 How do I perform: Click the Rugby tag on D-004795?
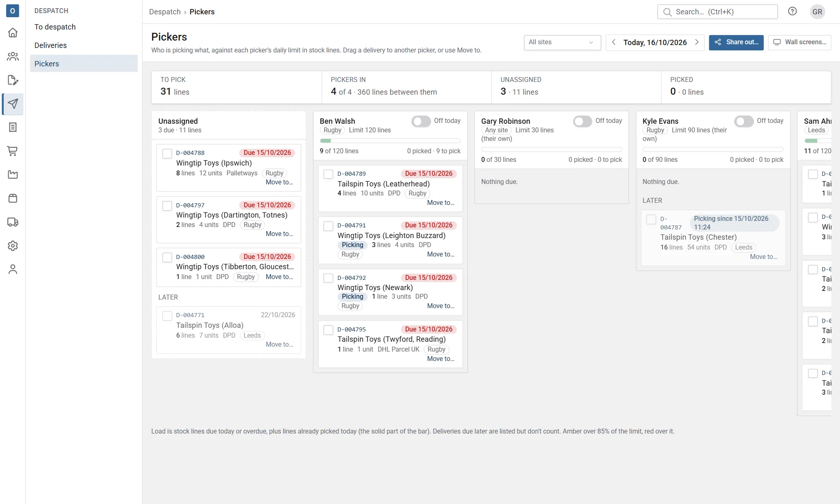[436, 350]
